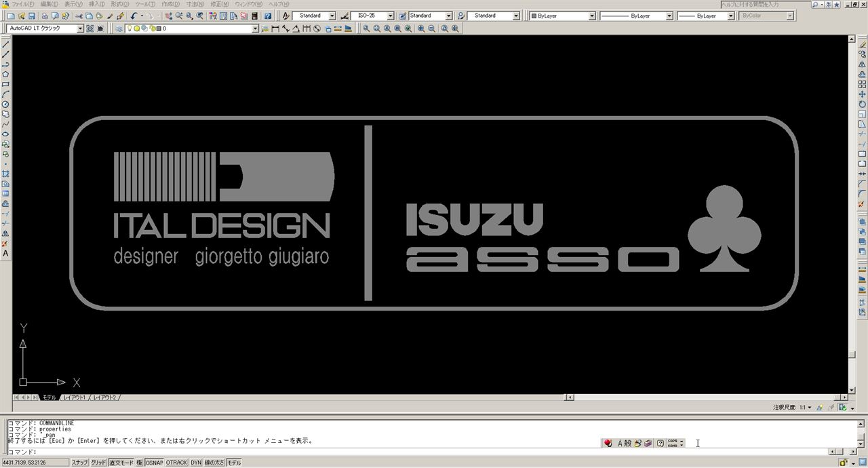Click the IME 般 input mode indicator
Image resolution: width=868 pixels, height=468 pixels.
(x=628, y=443)
